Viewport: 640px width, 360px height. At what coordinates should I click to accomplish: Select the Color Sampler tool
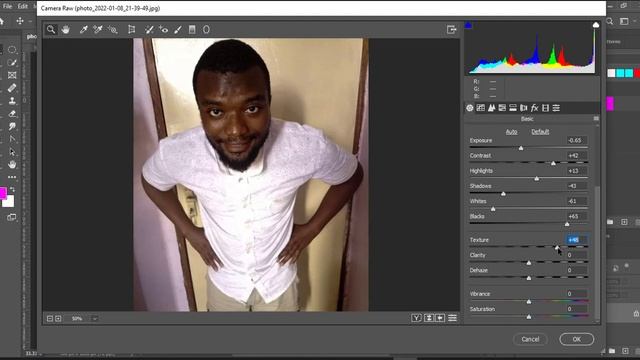click(98, 29)
